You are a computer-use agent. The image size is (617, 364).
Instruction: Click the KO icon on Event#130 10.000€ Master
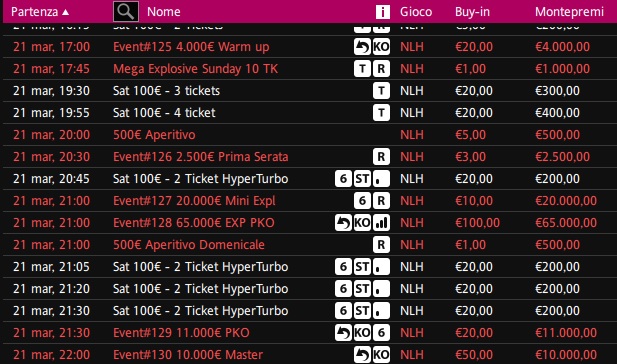tap(381, 355)
